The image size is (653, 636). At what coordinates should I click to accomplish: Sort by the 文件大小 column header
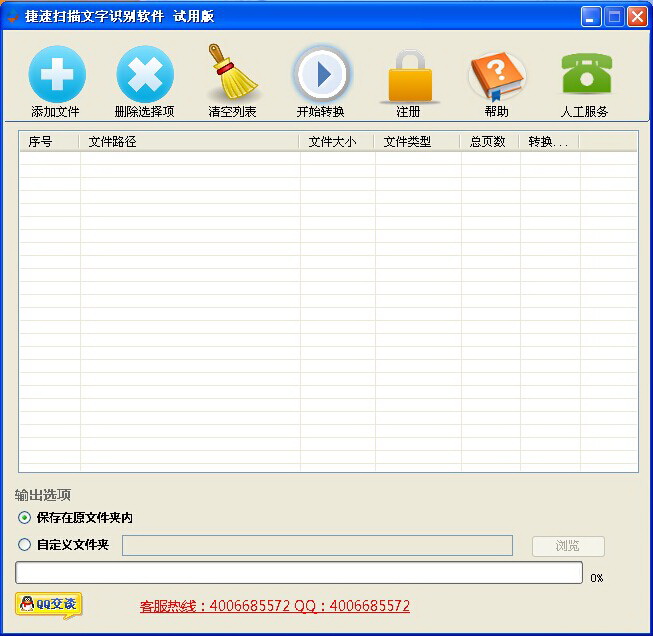336,142
